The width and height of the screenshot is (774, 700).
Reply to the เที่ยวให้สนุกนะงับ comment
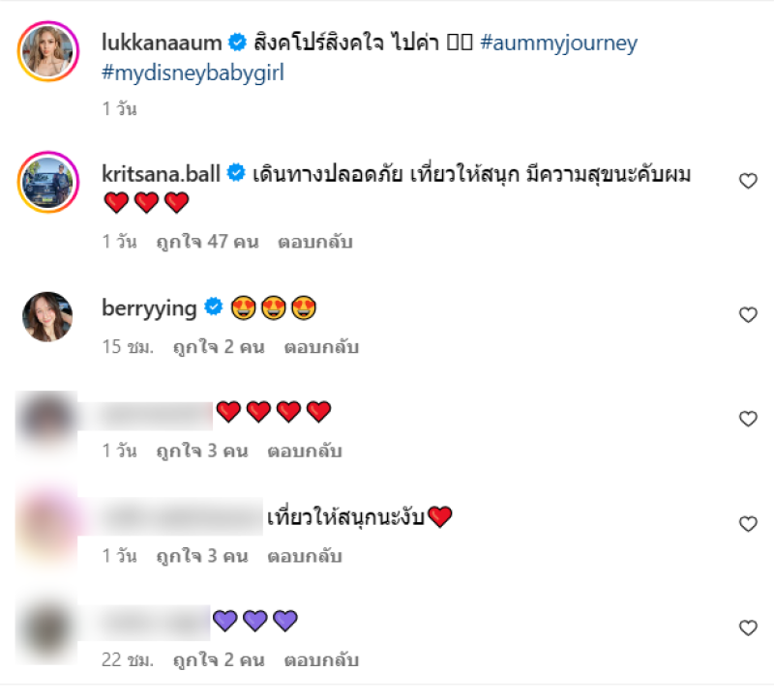point(305,556)
